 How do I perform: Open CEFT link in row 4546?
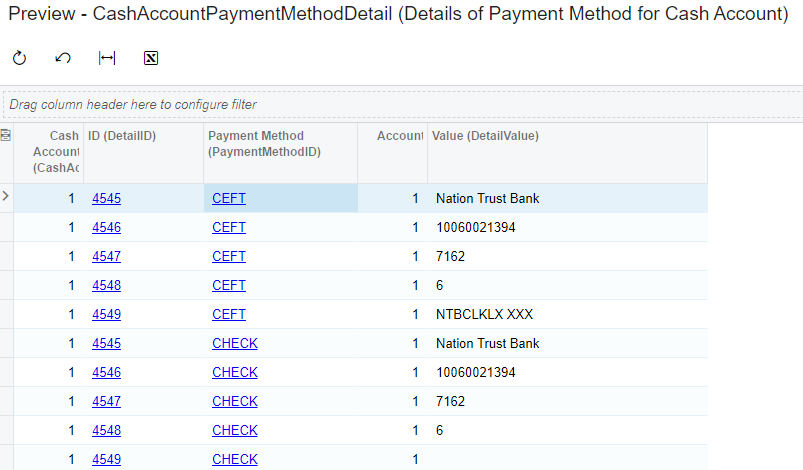(229, 227)
